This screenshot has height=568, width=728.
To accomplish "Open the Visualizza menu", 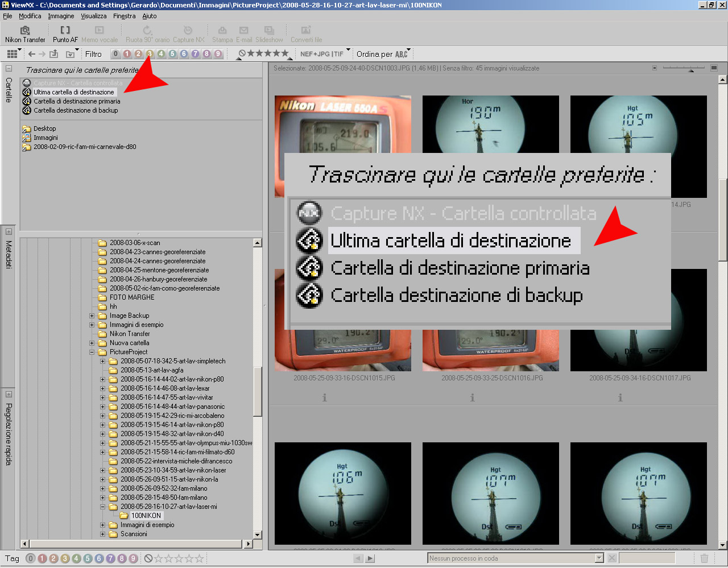I will coord(94,16).
